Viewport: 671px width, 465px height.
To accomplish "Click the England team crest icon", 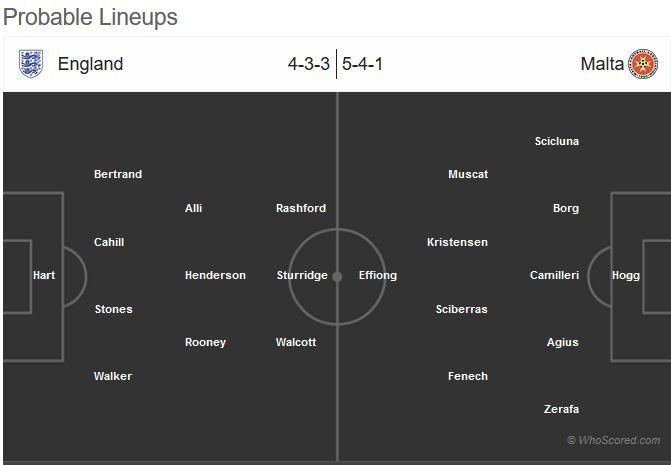I will (31, 64).
